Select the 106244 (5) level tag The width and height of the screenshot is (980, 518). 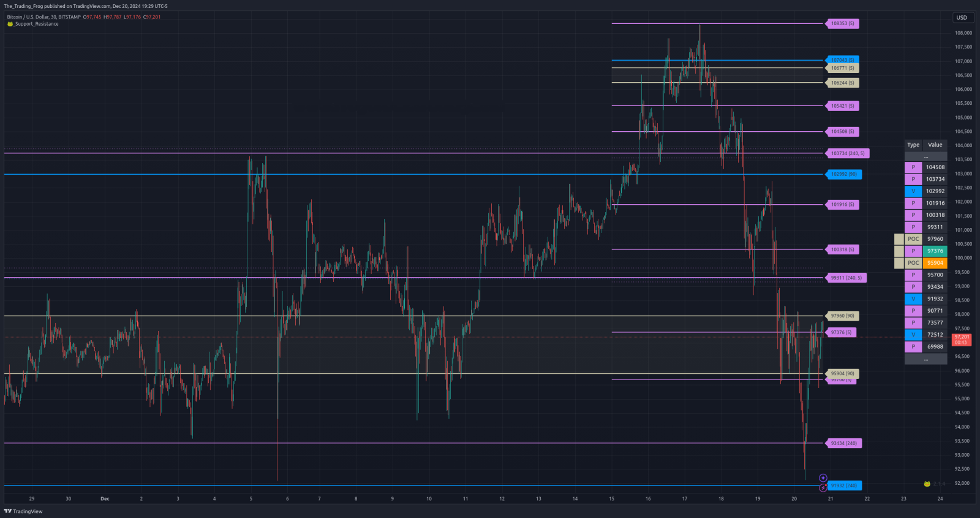(842, 83)
